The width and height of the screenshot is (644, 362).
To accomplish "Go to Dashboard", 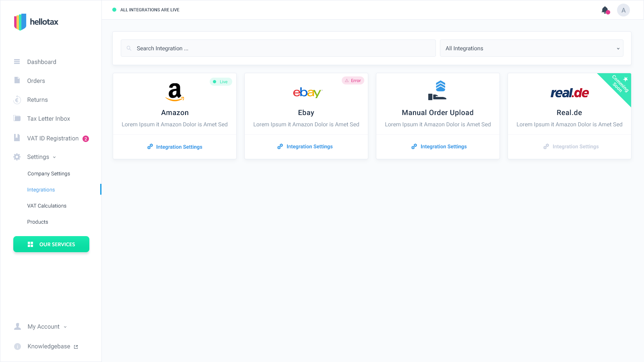I will coord(41,62).
